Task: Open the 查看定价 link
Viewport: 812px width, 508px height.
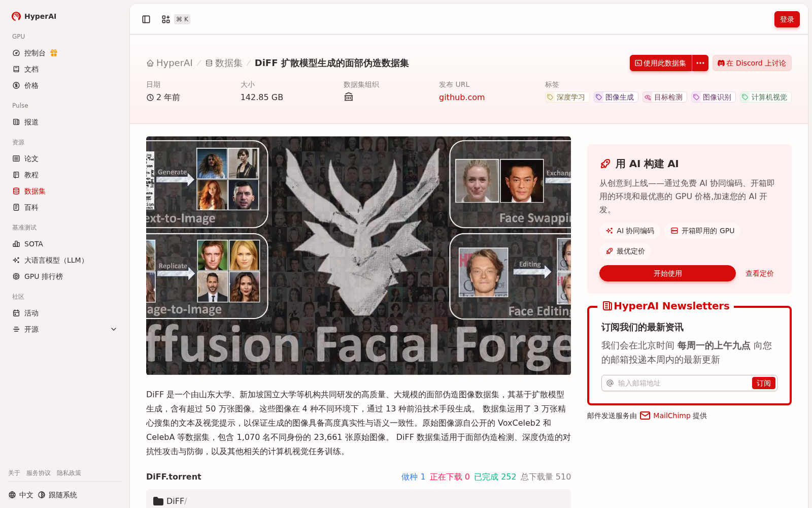Action: click(x=759, y=273)
